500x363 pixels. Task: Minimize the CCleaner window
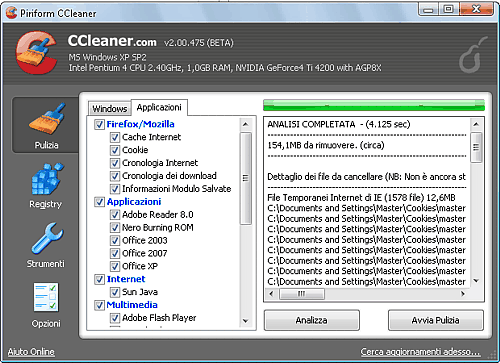coord(429,9)
